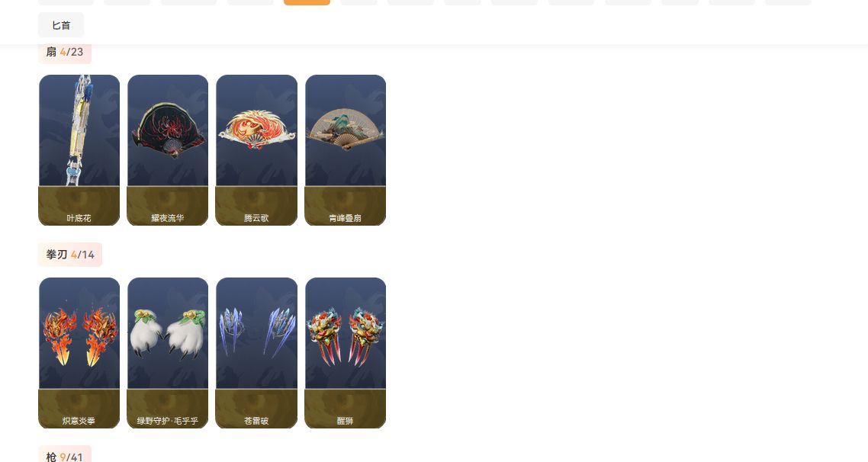View the 青峰叠扇 landscape fan artwork

346,130
